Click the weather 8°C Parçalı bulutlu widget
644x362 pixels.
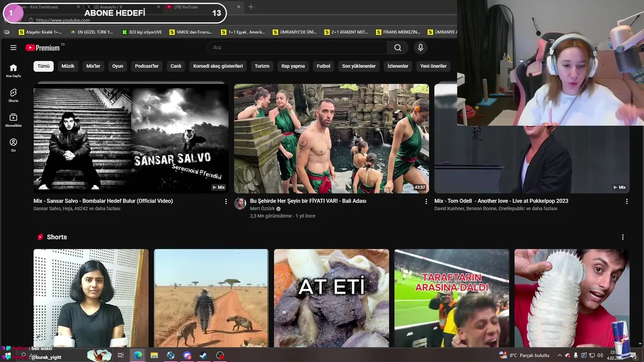coord(524,355)
